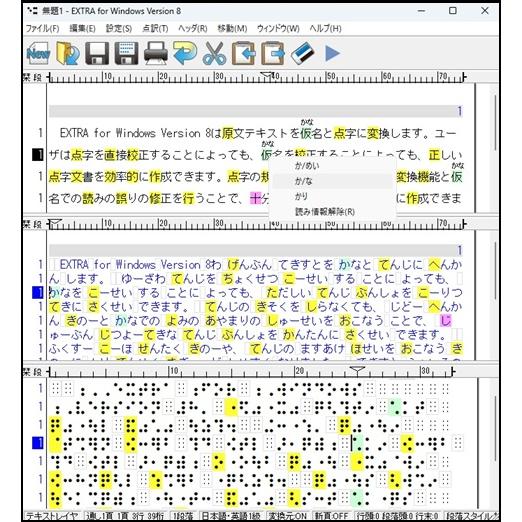Click the triangle marker on the kana pane ruler
The width and height of the screenshot is (522, 522).
(x=55, y=223)
